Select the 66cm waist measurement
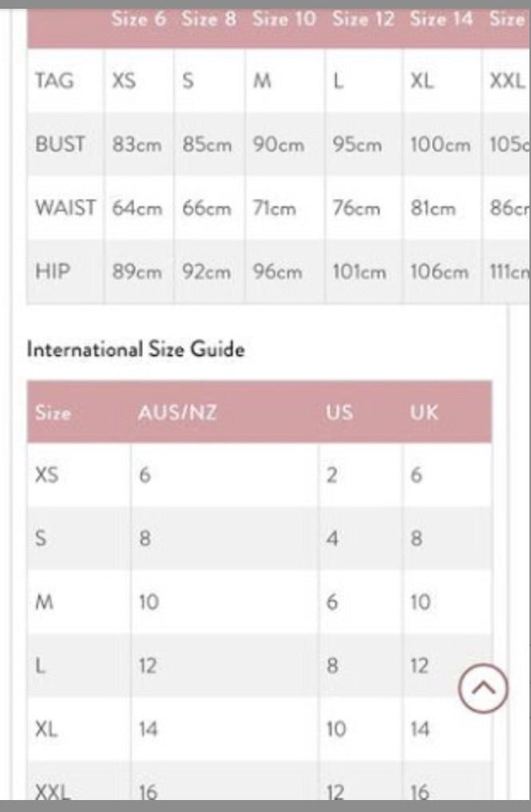531x812 pixels. tap(207, 208)
